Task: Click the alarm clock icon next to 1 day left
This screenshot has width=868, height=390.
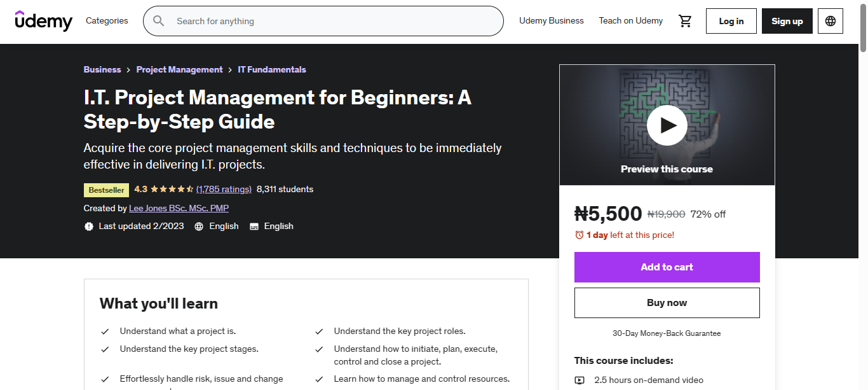Action: pyautogui.click(x=579, y=235)
